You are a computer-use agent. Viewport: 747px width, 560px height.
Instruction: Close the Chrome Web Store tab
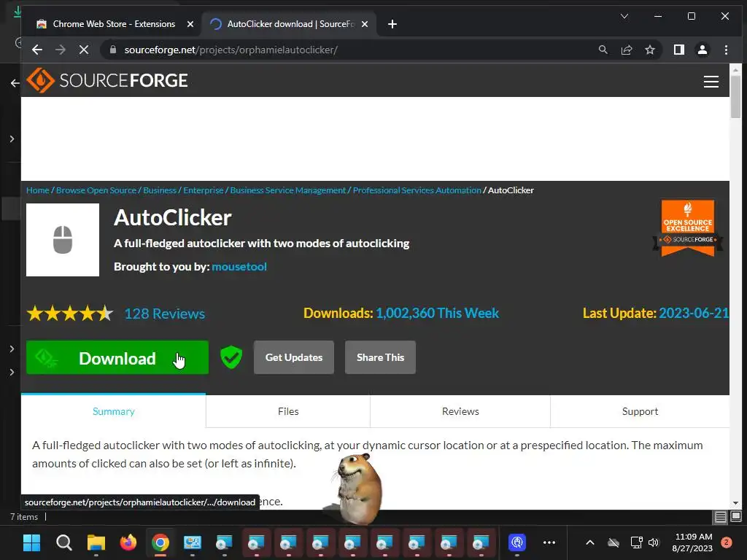coord(190,24)
